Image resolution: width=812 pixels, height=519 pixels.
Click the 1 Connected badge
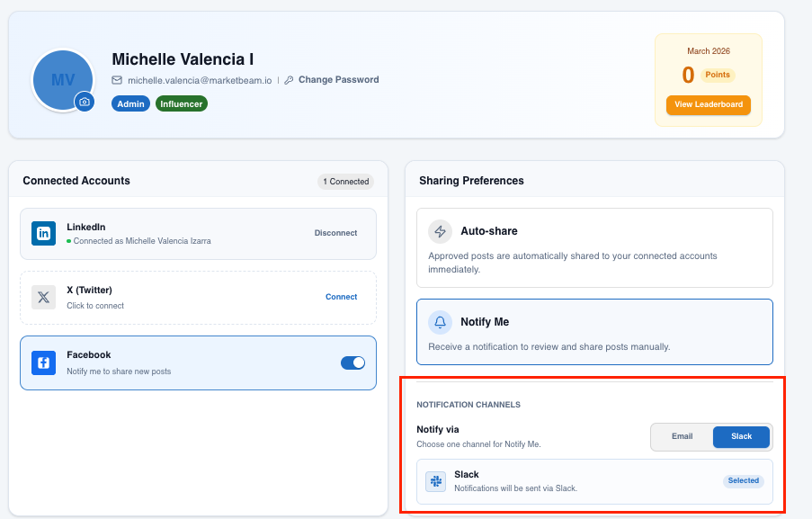[345, 182]
